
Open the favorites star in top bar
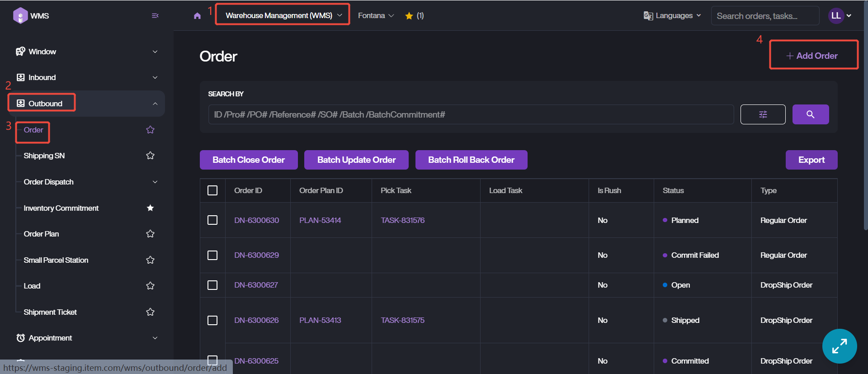[409, 16]
